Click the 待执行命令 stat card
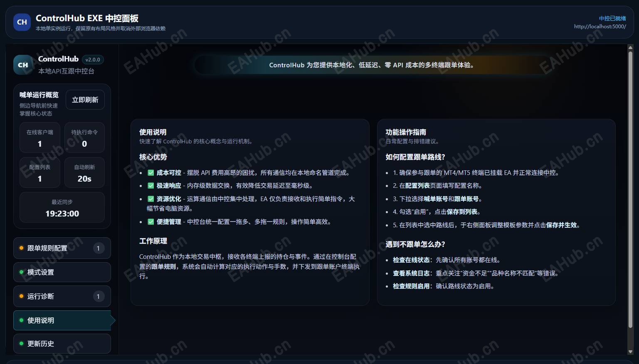Image resolution: width=639 pixels, height=364 pixels. point(84,138)
